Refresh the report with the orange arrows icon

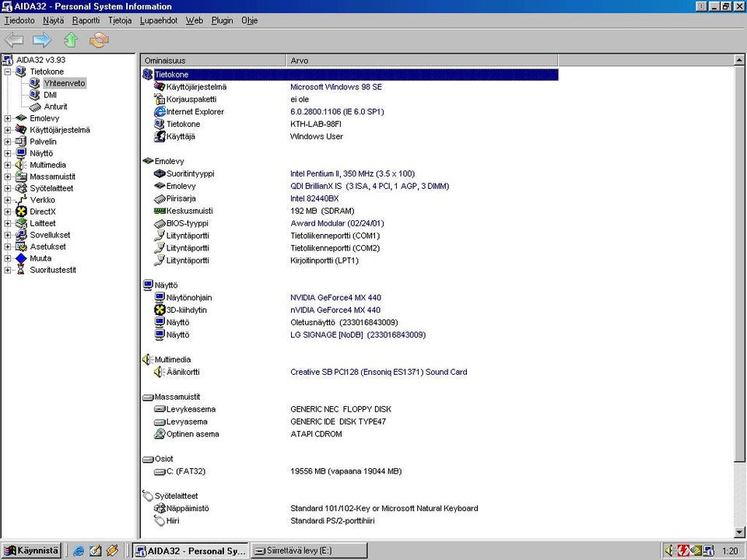[x=99, y=40]
